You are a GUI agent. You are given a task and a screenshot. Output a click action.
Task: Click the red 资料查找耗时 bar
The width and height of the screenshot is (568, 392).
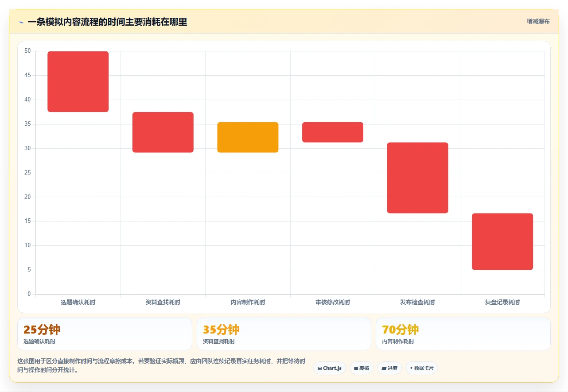(x=163, y=132)
